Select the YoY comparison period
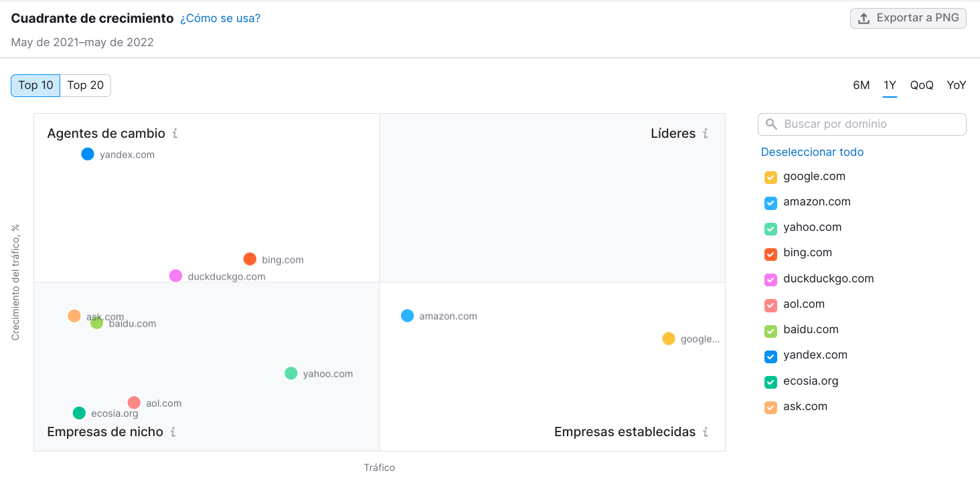 956,85
